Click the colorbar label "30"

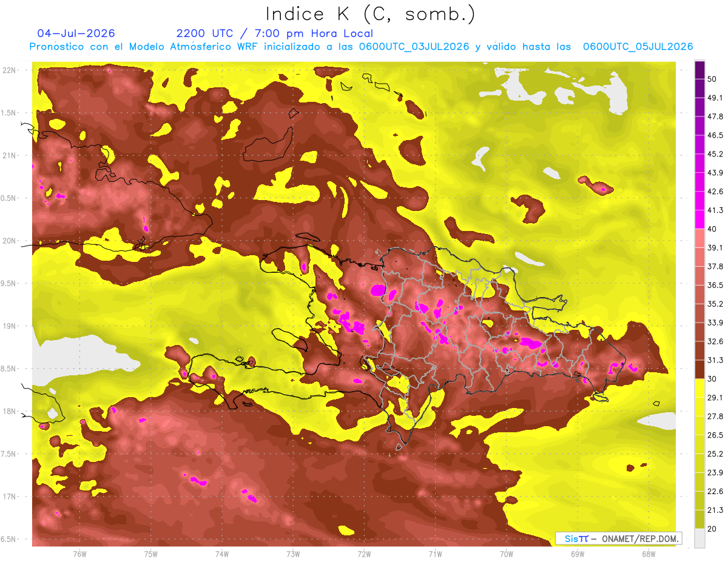712,379
